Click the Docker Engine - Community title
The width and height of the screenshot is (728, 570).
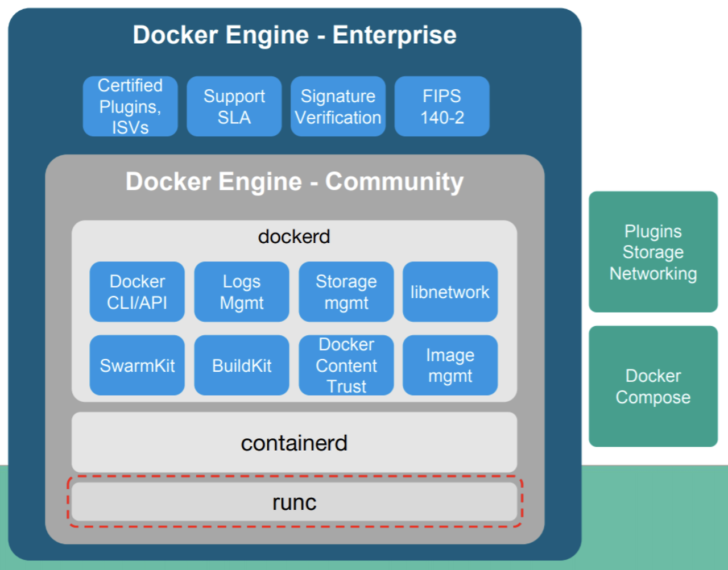(295, 181)
